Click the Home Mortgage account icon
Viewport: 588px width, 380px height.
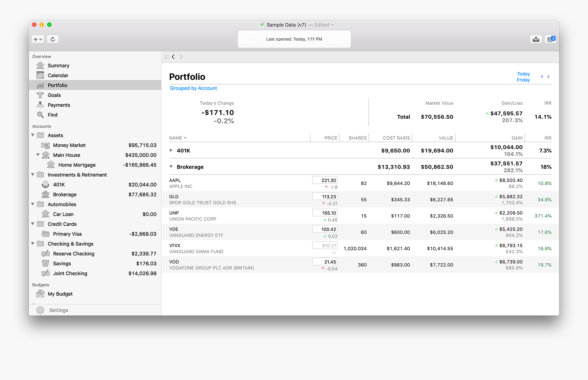click(x=51, y=165)
